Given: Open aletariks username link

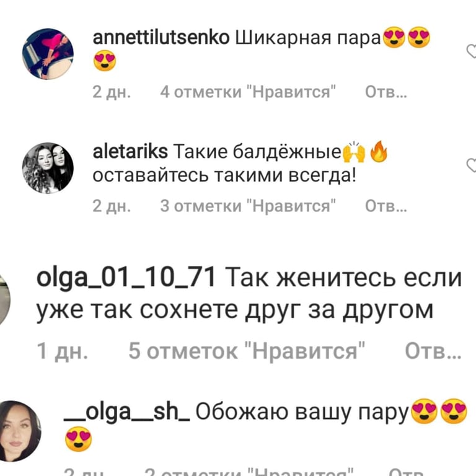Looking at the screenshot, I should click(130, 151).
